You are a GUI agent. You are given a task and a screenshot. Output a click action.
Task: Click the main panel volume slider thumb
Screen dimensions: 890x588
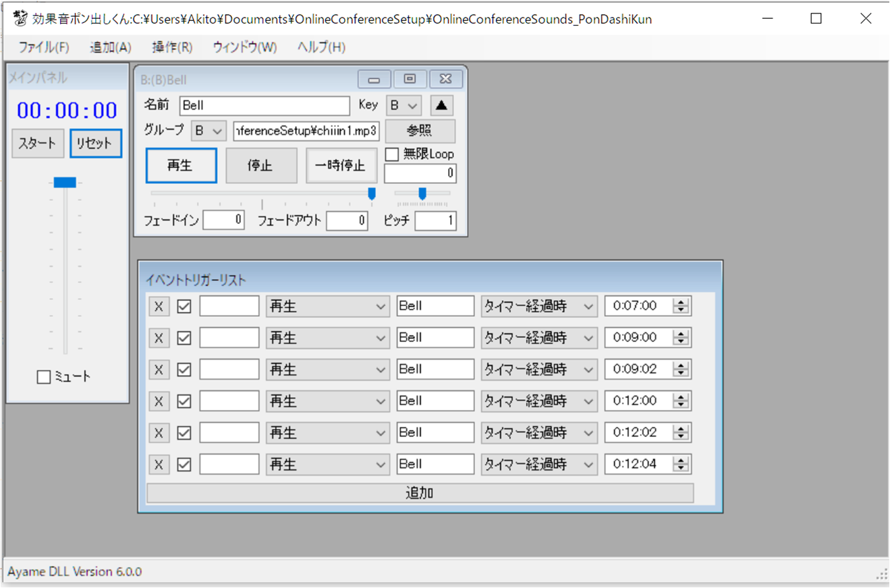pyautogui.click(x=65, y=182)
